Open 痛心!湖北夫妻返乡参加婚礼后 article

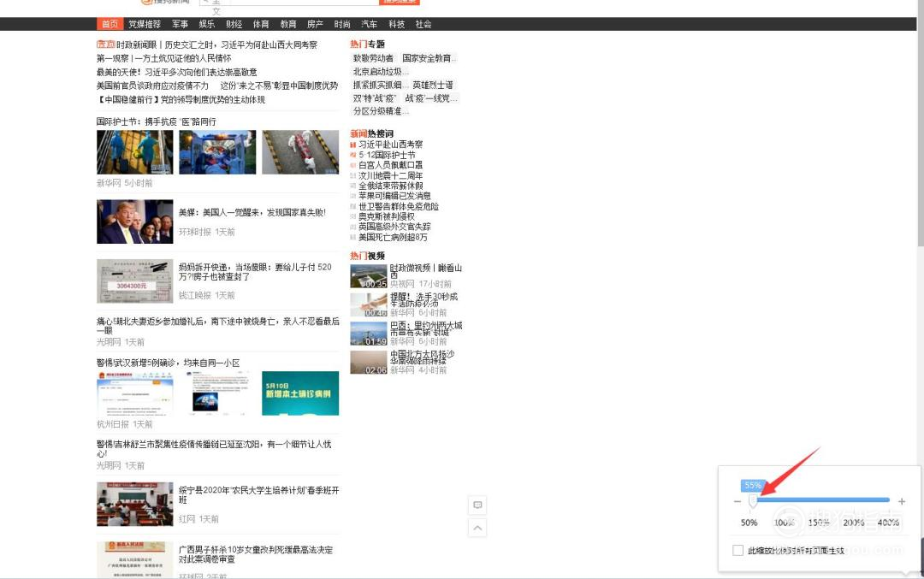[x=218, y=326]
